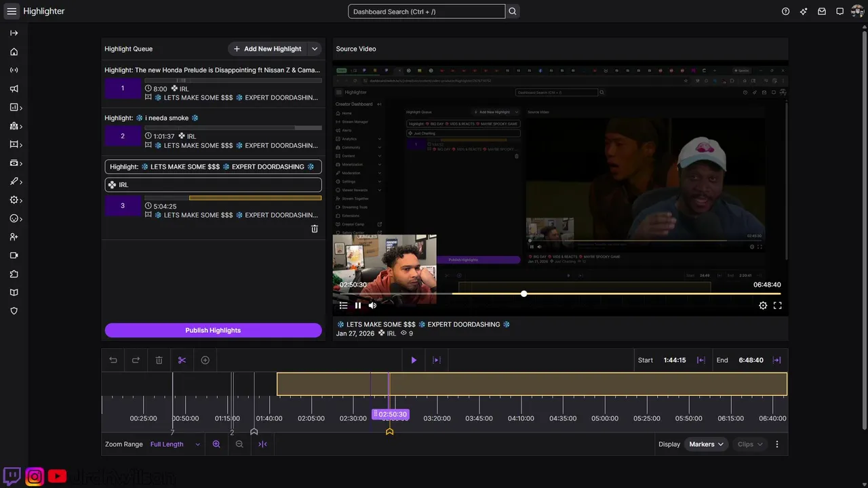Image resolution: width=868 pixels, height=488 pixels.
Task: Click the highlighted yellow timeline segment
Action: [x=532, y=384]
